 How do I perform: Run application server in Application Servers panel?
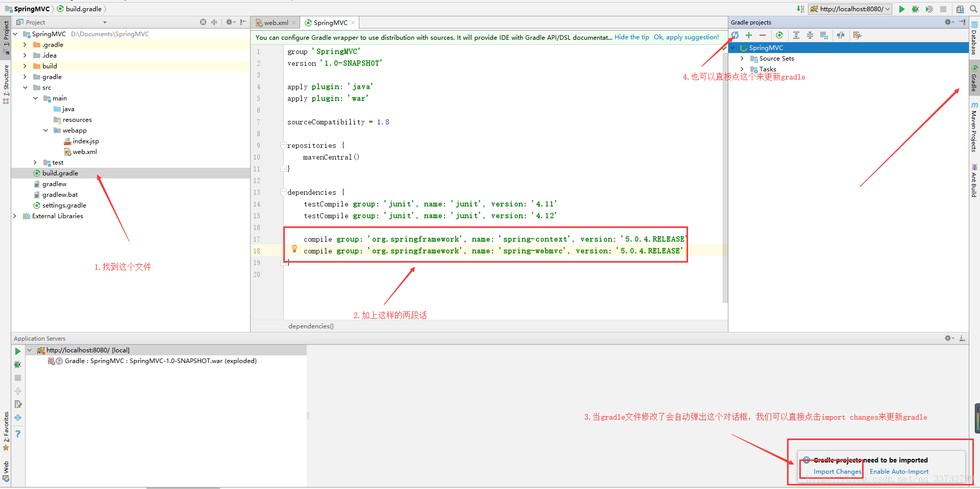click(x=18, y=351)
